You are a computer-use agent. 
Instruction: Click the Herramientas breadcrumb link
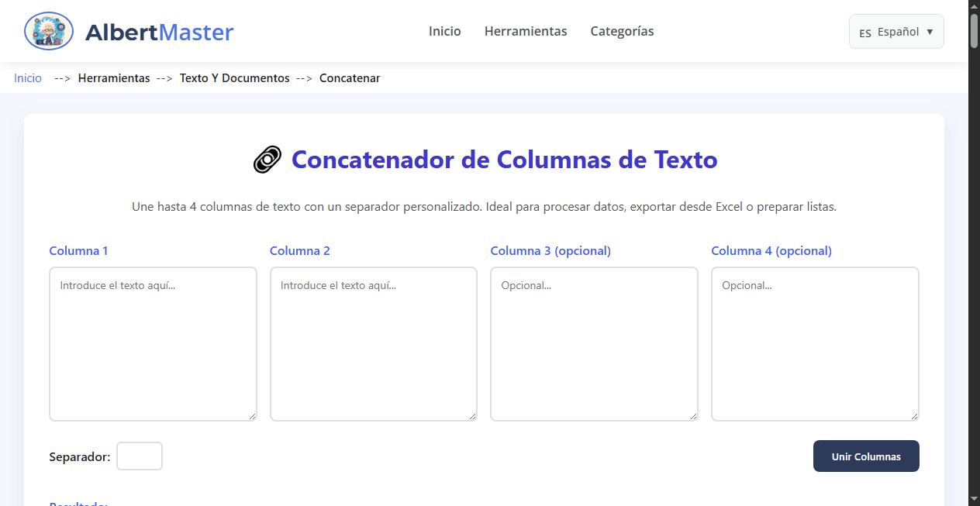click(x=114, y=77)
